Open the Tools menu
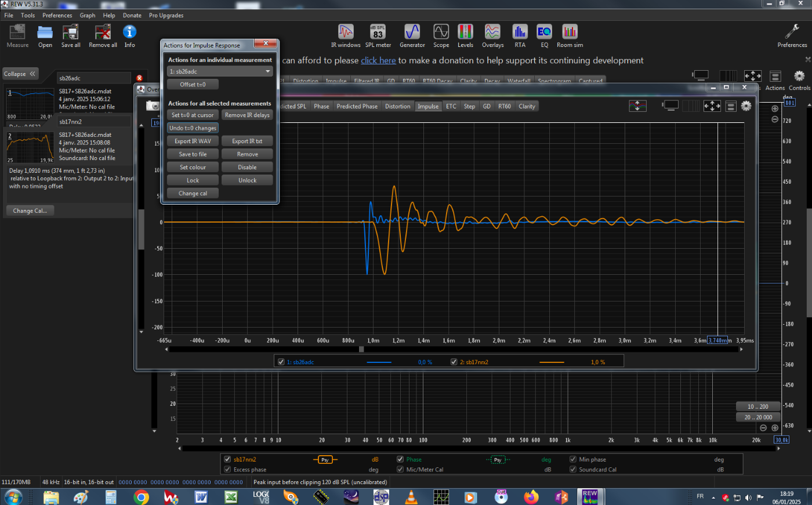Screen dimensions: 812x505 pos(28,15)
